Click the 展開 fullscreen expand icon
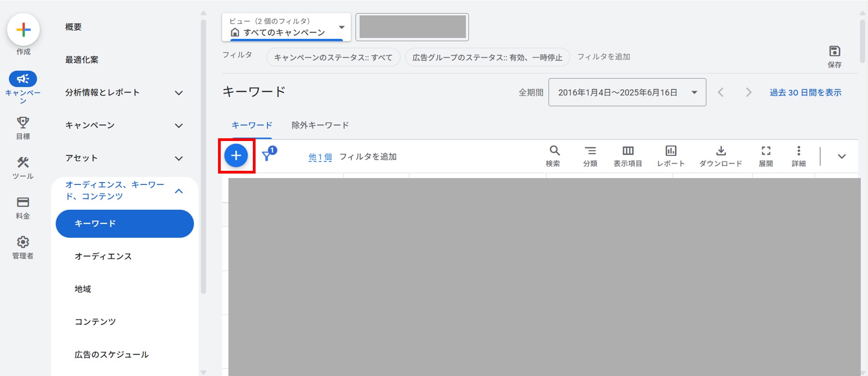Image resolution: width=868 pixels, height=376 pixels. [x=766, y=151]
